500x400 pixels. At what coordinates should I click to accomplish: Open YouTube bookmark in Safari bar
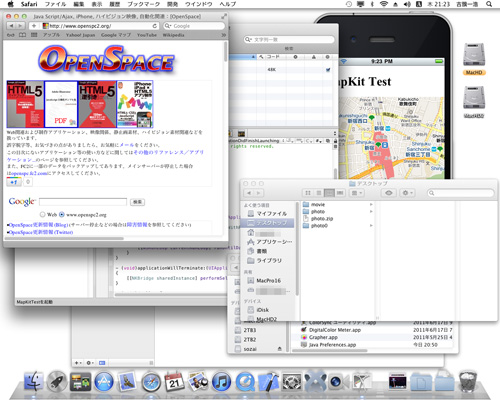tap(147, 35)
